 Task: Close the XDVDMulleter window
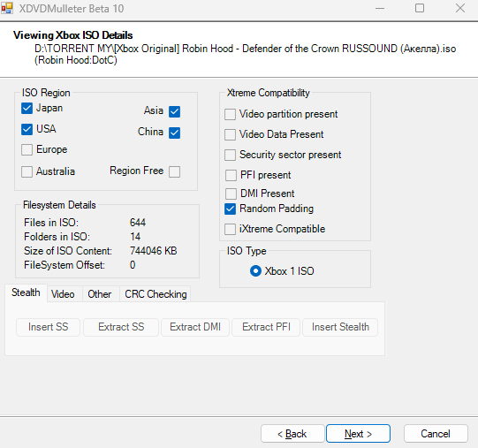pyautogui.click(x=460, y=8)
